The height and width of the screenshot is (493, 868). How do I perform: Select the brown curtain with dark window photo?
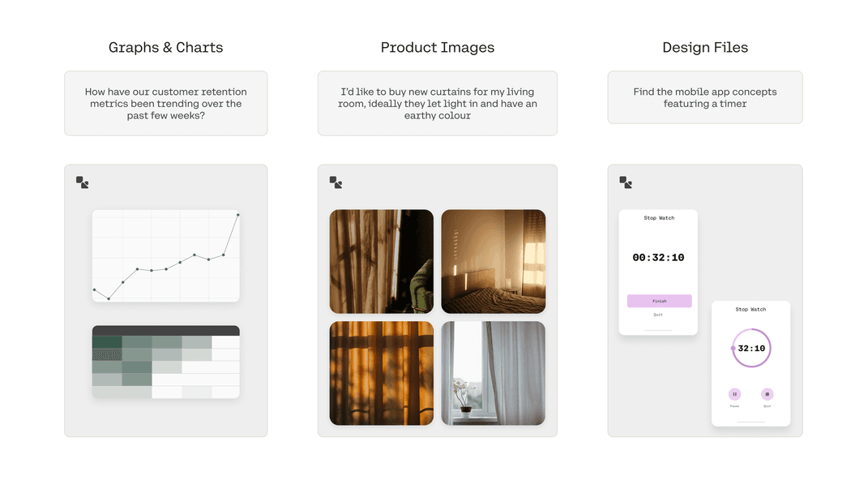382,261
